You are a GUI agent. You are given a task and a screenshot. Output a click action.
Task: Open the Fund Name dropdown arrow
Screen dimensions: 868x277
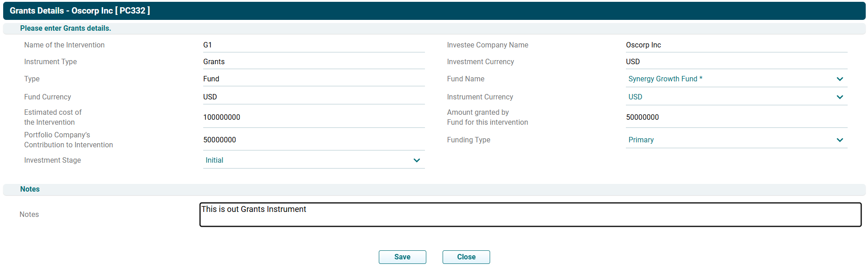839,79
